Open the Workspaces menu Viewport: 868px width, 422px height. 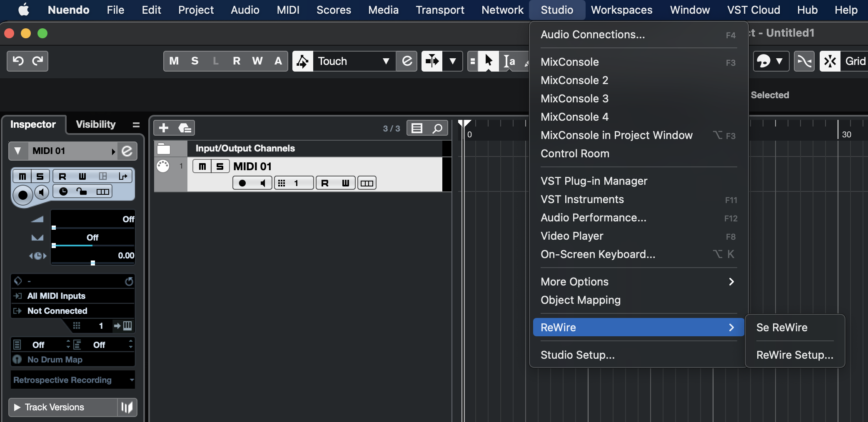(x=621, y=10)
